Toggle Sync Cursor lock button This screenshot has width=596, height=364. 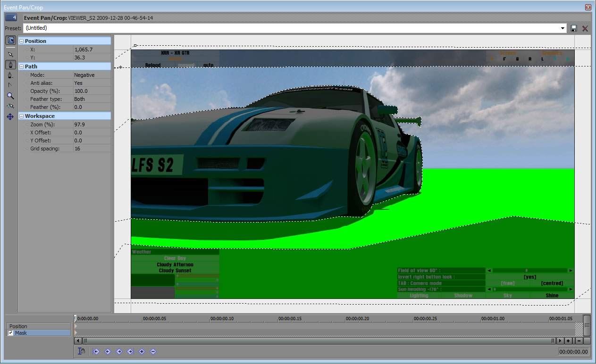click(x=82, y=351)
